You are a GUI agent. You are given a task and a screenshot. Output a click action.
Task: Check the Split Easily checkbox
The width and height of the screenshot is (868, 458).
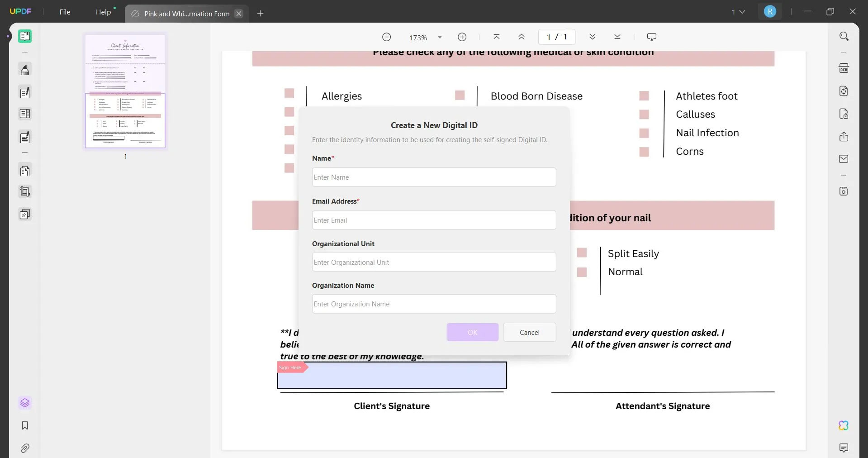[x=582, y=253]
